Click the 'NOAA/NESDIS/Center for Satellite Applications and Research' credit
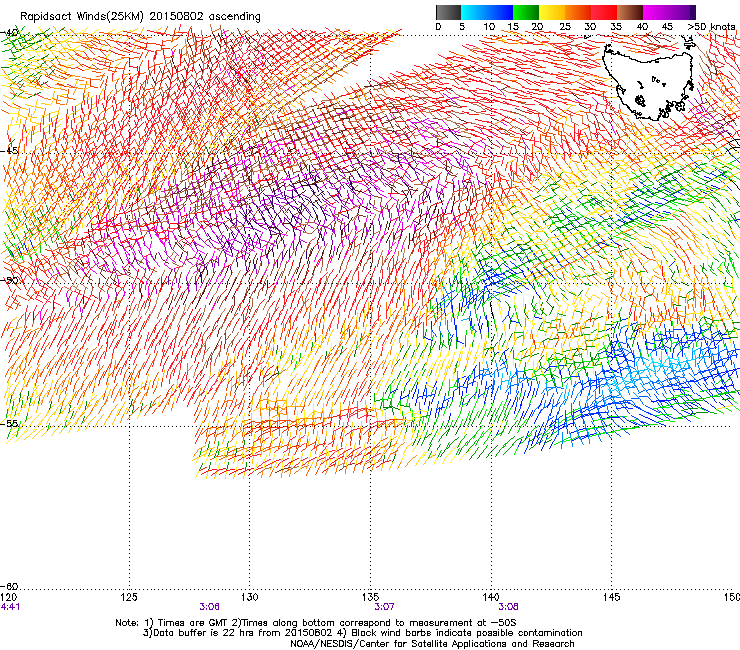The image size is (740, 650). coord(432,644)
